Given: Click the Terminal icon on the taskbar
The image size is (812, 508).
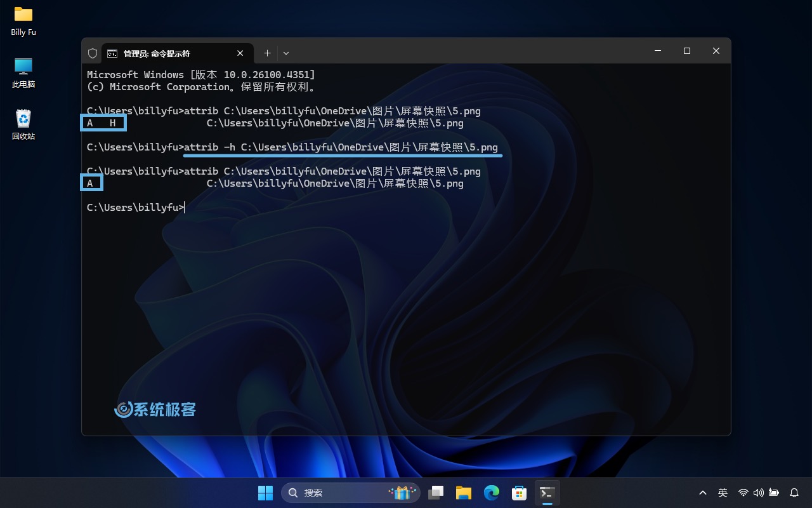Looking at the screenshot, I should pos(547,493).
